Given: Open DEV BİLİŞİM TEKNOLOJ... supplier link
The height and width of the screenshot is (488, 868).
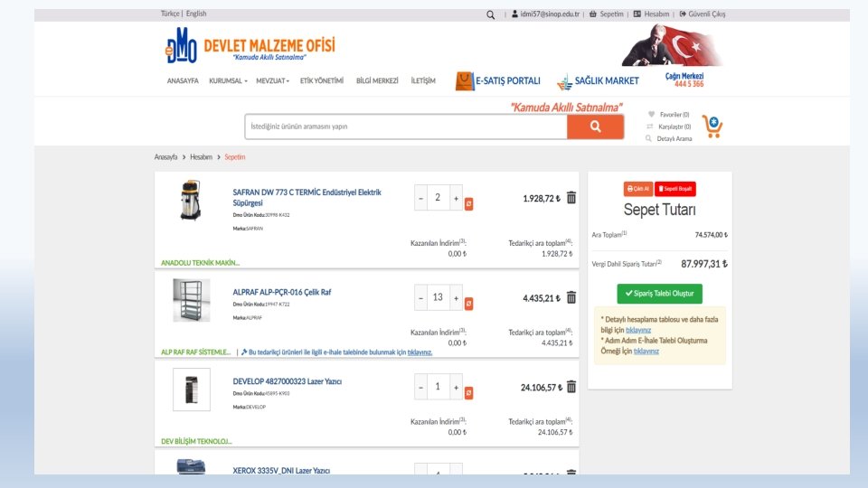Looking at the screenshot, I should click(x=196, y=442).
